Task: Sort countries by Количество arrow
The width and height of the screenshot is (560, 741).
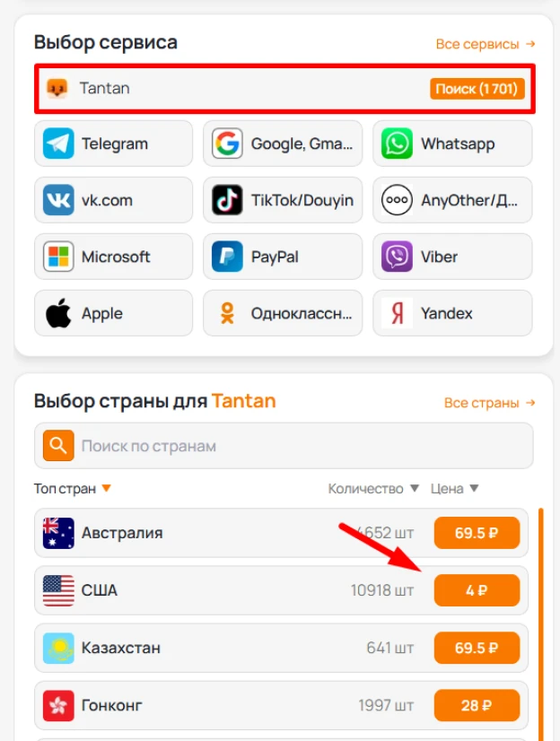Action: coord(415,488)
